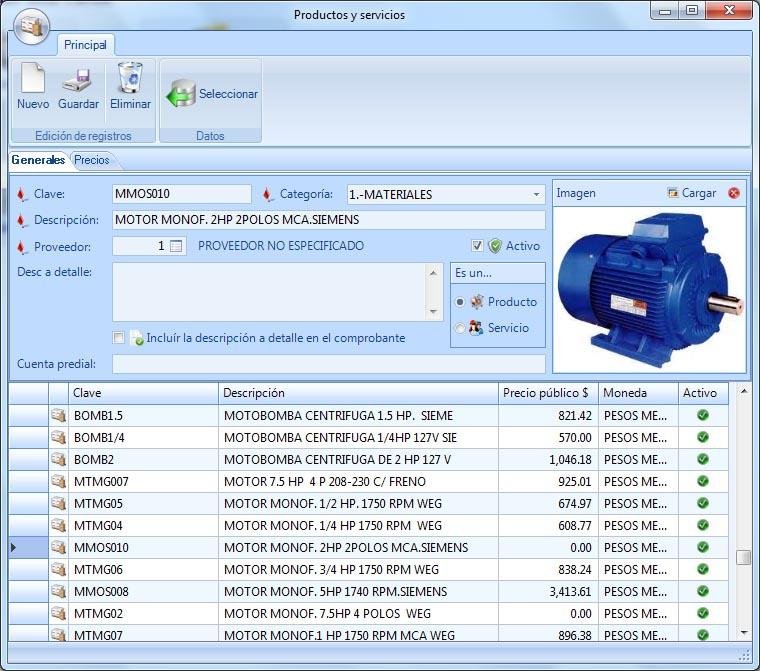The height and width of the screenshot is (671, 760).
Task: Sort by Precio público $ column header
Action: [546, 393]
